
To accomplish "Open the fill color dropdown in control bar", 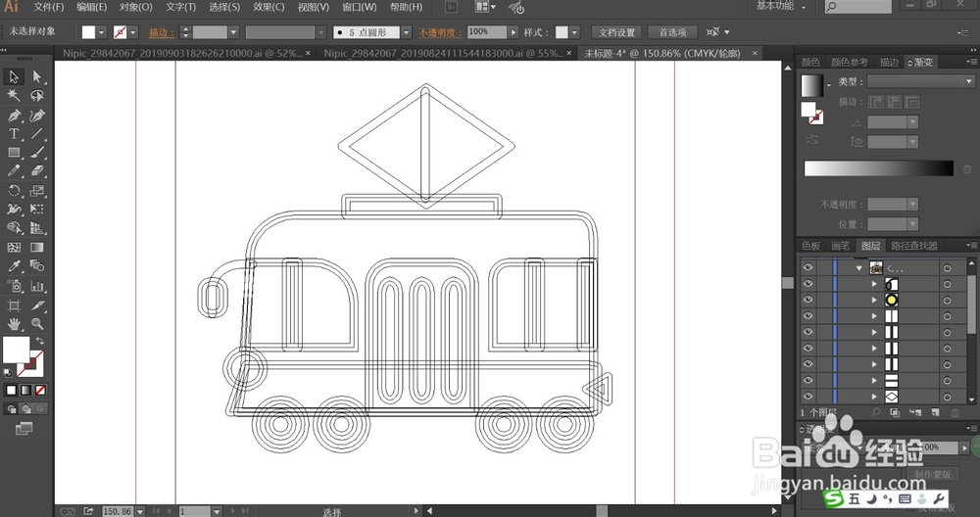I will click(101, 32).
